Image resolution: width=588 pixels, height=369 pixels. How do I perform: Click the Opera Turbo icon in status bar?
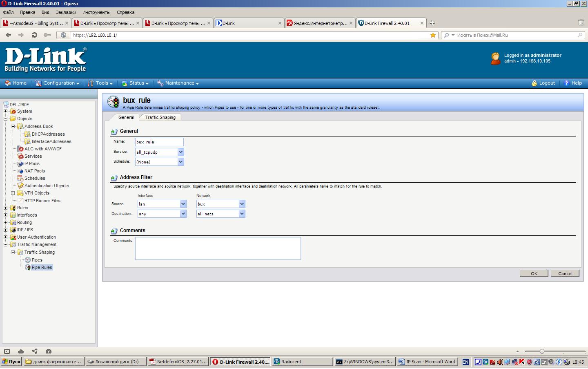49,351
